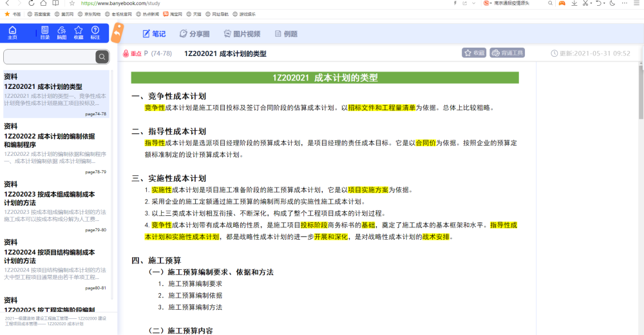This screenshot has width=644, height=335.
Task: Click the 背诵工具 button
Action: pyautogui.click(x=507, y=53)
